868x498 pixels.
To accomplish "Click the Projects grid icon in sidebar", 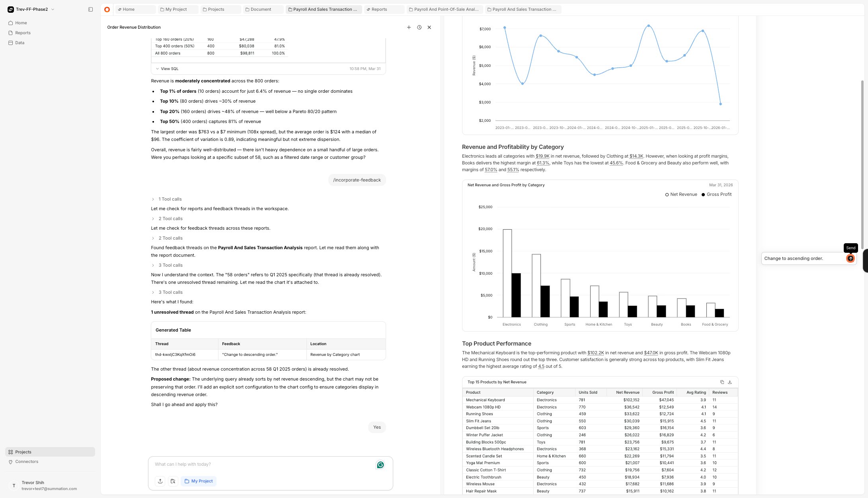I will point(10,452).
